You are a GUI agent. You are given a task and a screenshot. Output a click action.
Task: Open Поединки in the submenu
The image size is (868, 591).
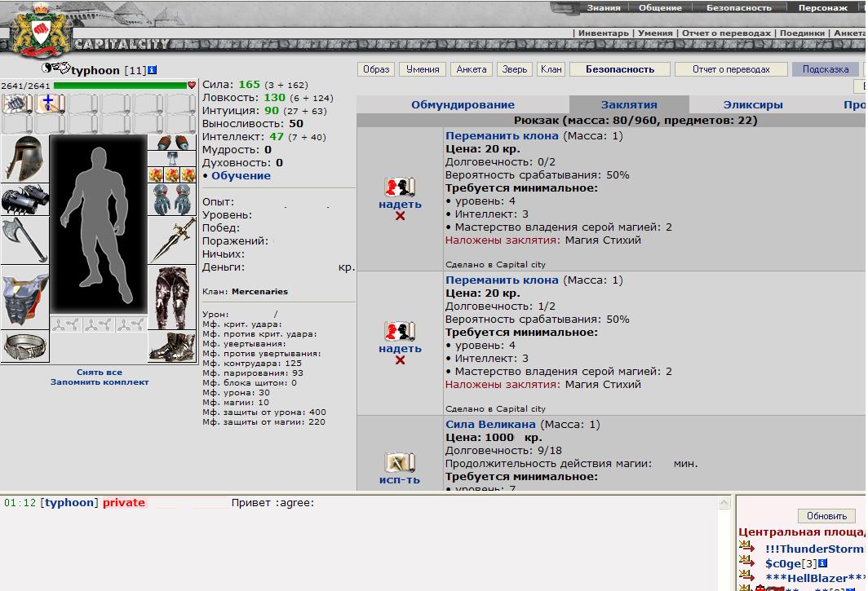[802, 33]
